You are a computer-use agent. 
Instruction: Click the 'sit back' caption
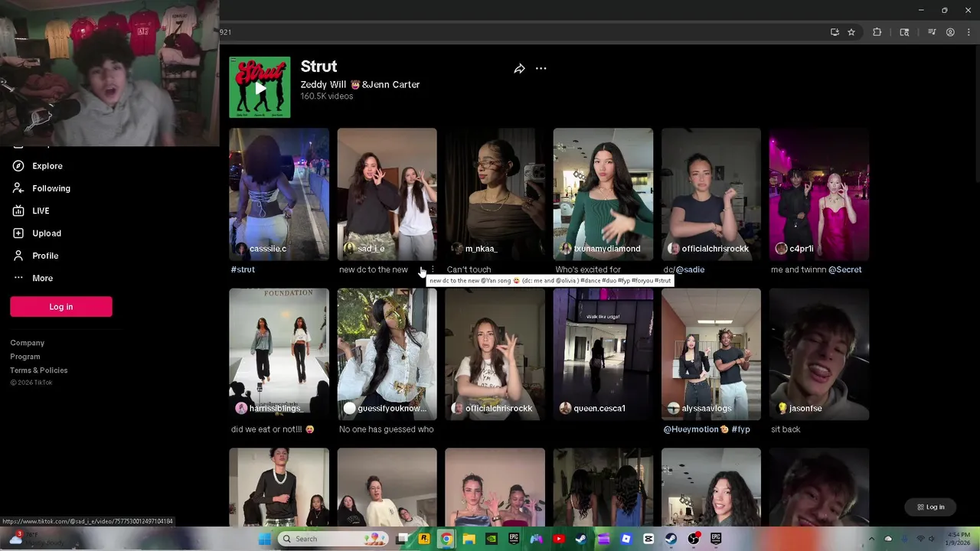(786, 429)
